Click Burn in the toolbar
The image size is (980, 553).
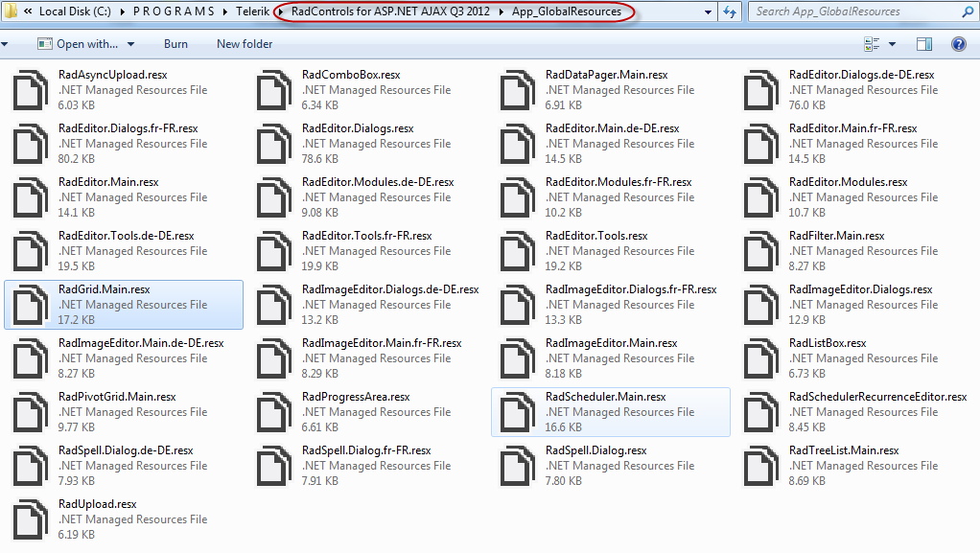[175, 44]
